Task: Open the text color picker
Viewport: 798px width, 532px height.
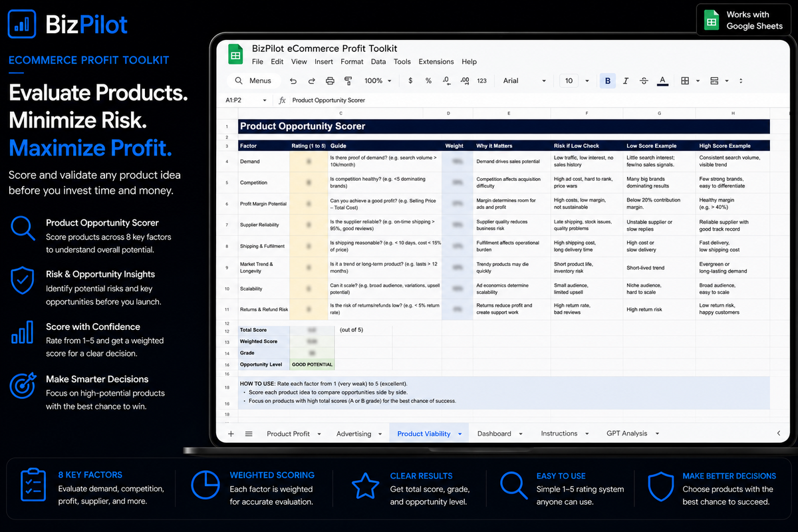Action: (x=662, y=81)
